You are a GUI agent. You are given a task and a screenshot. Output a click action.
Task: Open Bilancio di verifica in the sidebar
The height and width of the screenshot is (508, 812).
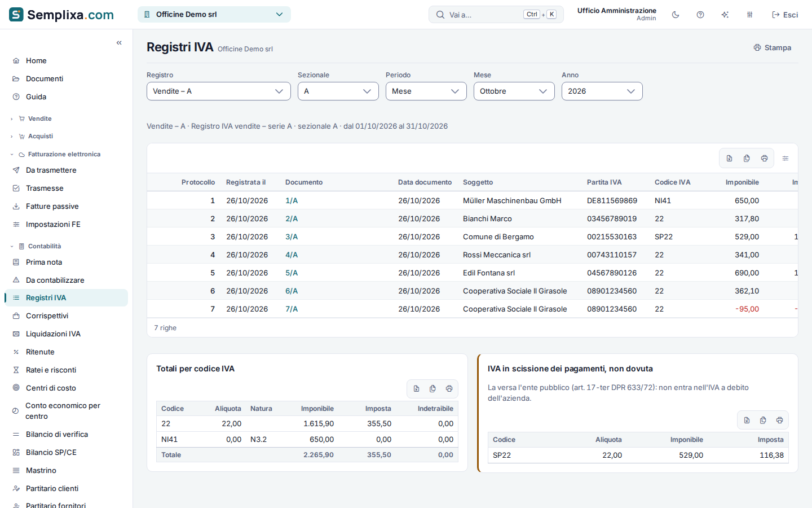pyautogui.click(x=67, y=435)
